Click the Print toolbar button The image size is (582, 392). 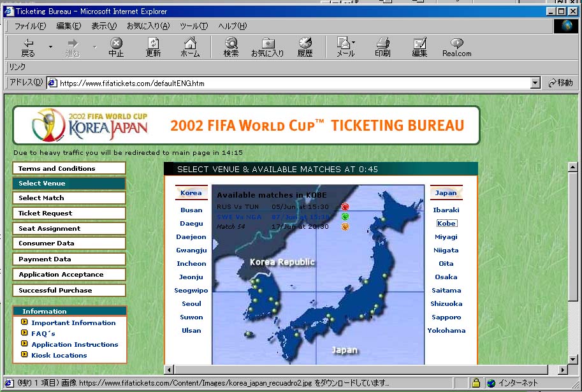point(382,47)
